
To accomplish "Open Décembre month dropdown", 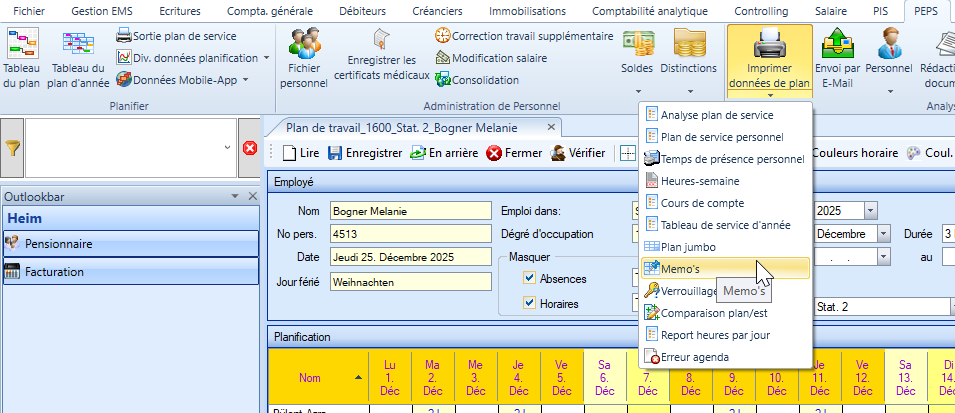I will (x=884, y=234).
